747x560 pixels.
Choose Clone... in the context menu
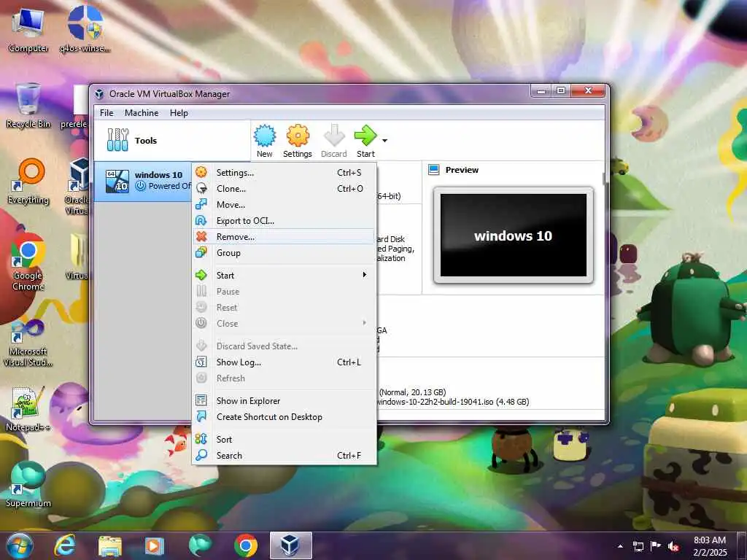tap(285, 189)
